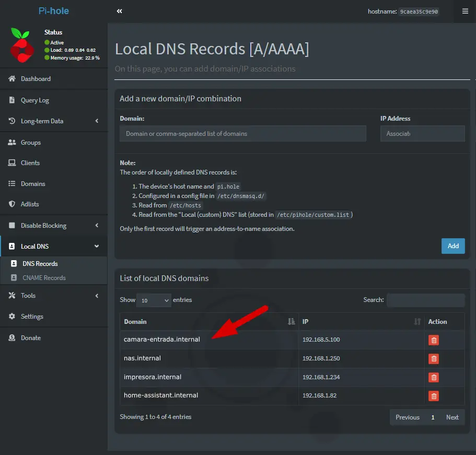The width and height of the screenshot is (476, 455).
Task: Open the Settings menu item
Action: click(54, 316)
